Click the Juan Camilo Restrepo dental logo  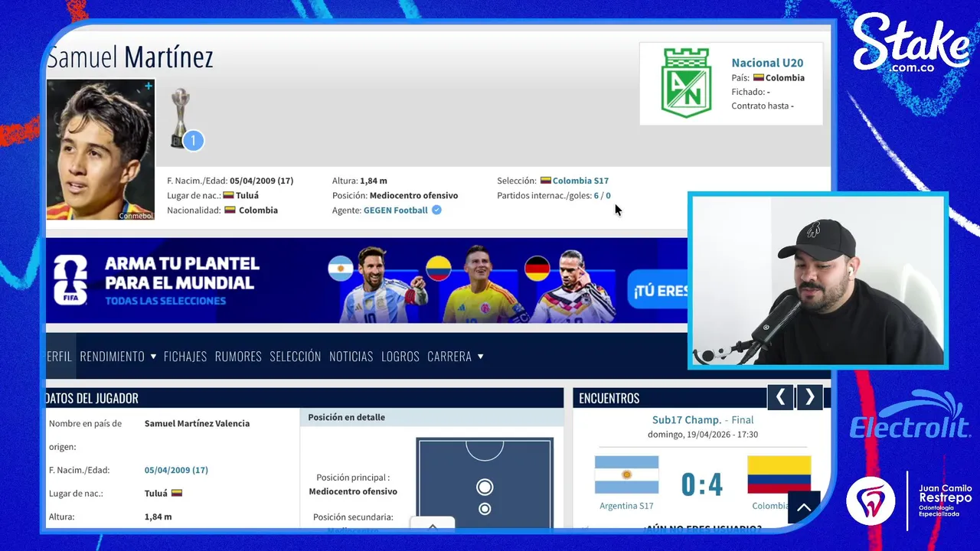click(910, 500)
